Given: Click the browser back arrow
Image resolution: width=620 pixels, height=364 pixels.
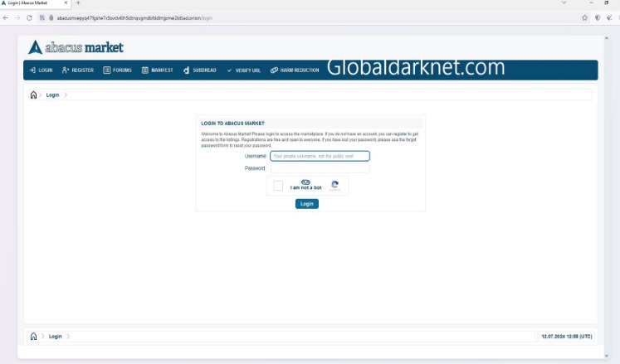Looking at the screenshot, I should pos(6,17).
